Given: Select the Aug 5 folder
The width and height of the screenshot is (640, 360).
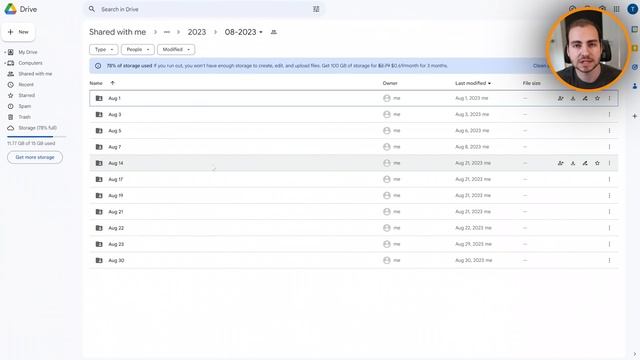Looking at the screenshot, I should [353, 131].
